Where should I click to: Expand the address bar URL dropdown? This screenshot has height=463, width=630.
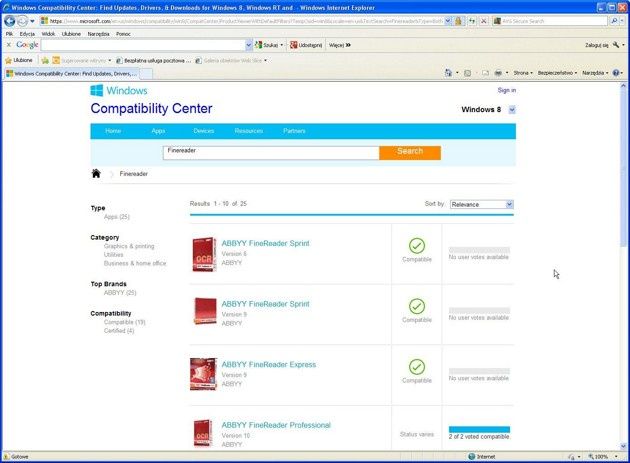click(448, 21)
